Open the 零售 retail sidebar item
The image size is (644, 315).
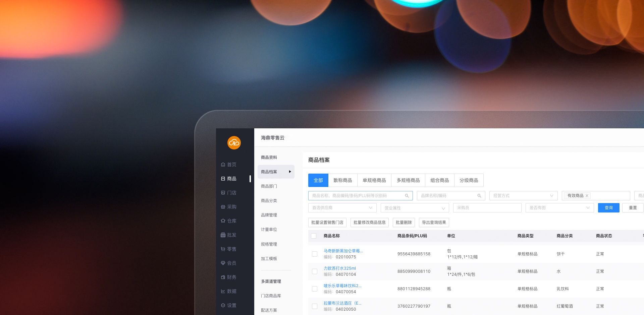click(229, 249)
